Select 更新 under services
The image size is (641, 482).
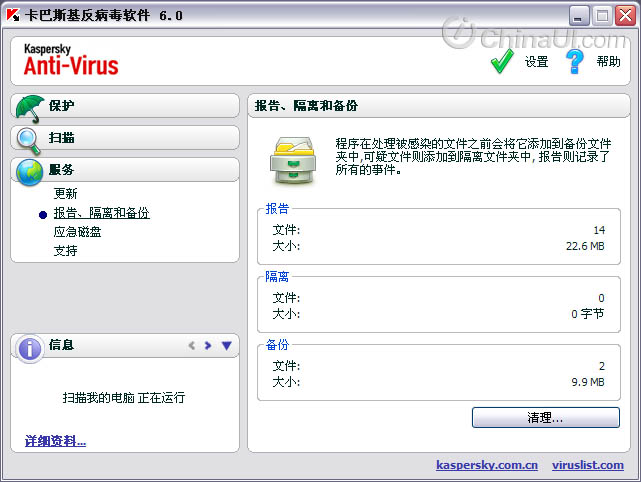(x=65, y=193)
